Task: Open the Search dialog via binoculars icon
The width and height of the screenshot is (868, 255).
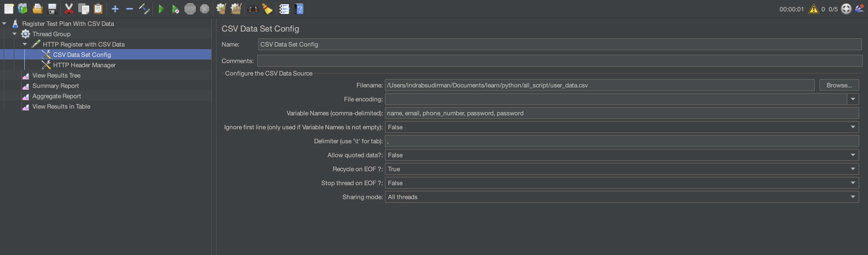Action: [253, 9]
